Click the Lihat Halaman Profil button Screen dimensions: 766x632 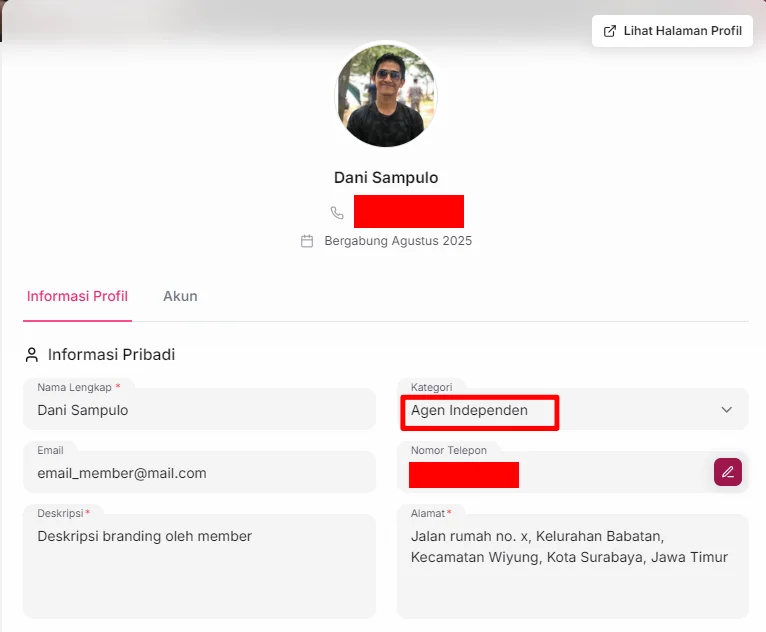(x=672, y=31)
